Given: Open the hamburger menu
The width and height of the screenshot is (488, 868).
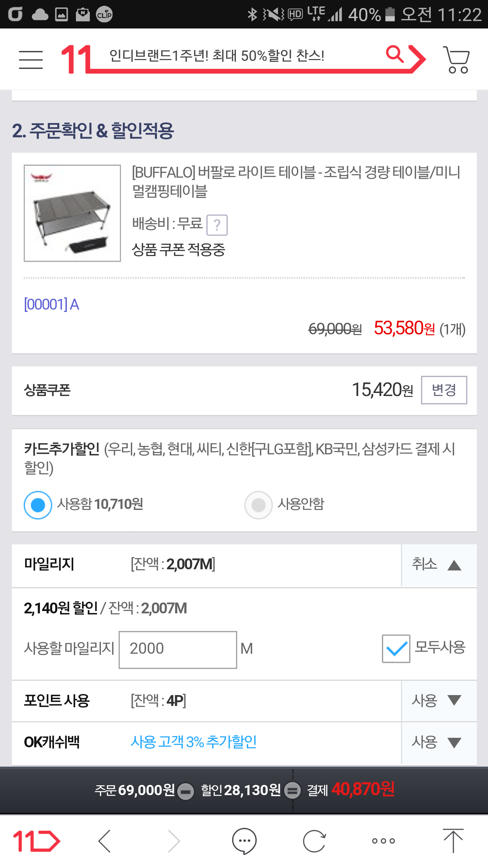Looking at the screenshot, I should [31, 60].
